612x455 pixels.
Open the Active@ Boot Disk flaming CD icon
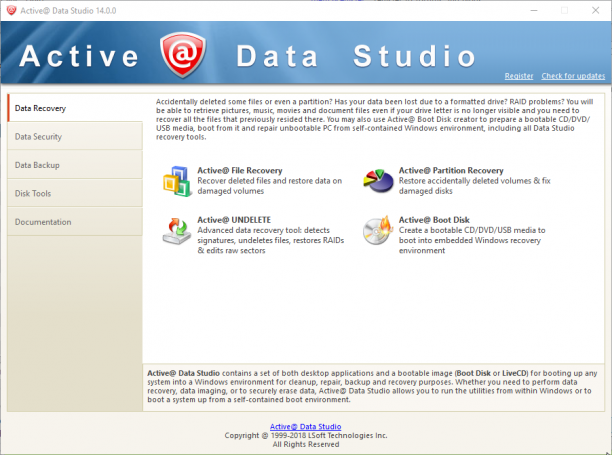[378, 230]
